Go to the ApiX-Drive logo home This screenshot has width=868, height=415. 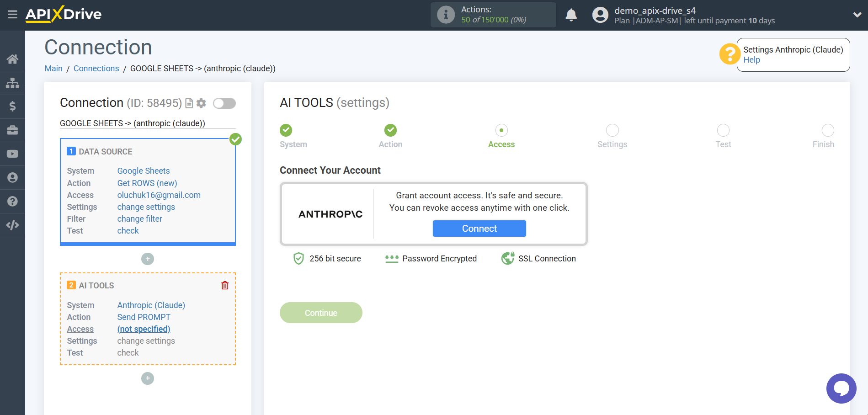click(x=64, y=14)
